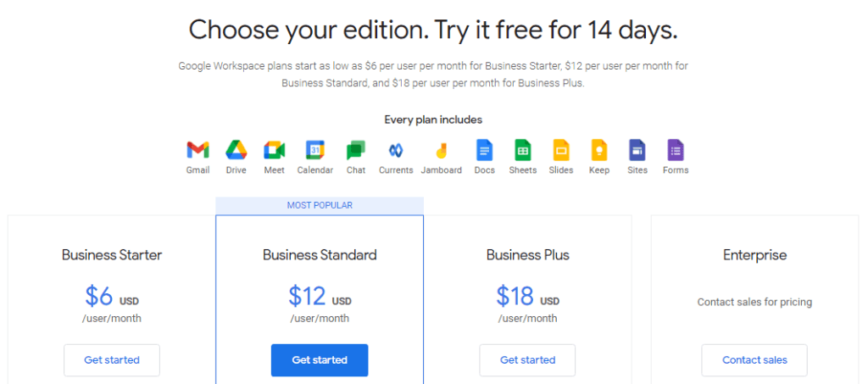Click the Google Drive icon
868x384 pixels.
pos(236,151)
